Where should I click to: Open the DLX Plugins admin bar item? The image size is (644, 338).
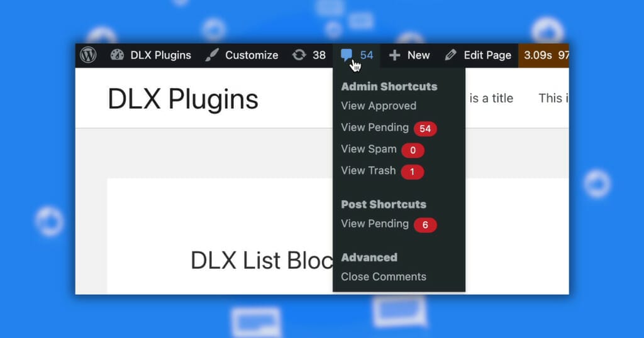(x=160, y=55)
